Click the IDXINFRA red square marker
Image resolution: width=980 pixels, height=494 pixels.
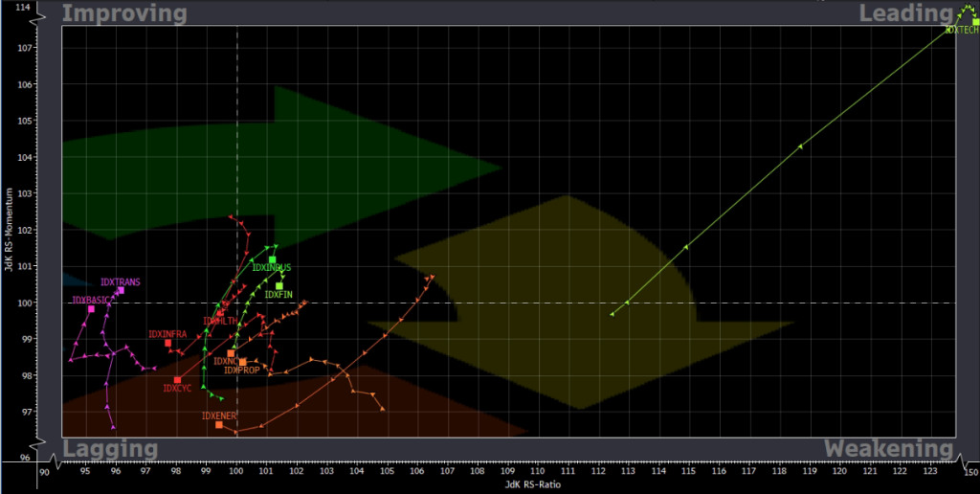coord(168,343)
